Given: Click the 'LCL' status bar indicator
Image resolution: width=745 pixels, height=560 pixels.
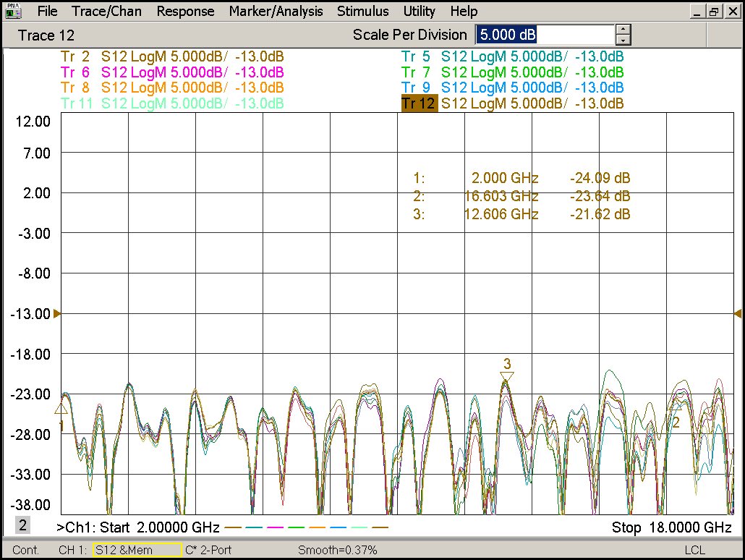Looking at the screenshot, I should (694, 550).
